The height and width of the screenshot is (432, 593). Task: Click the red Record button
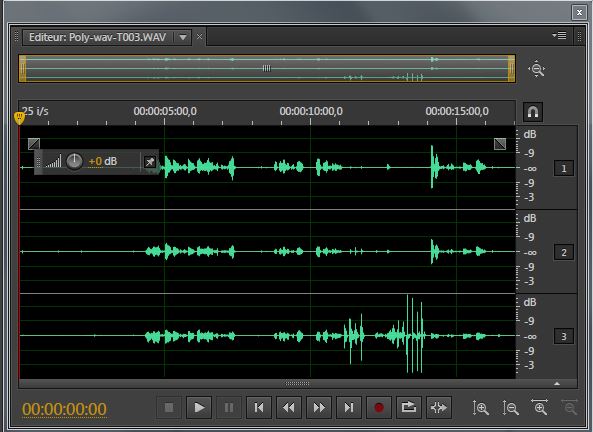coord(379,407)
